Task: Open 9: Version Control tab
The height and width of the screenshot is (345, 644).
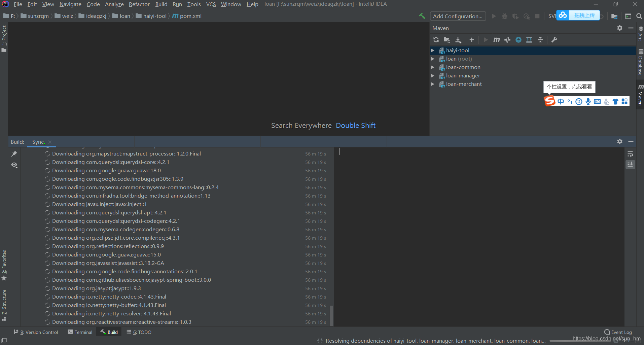Action: pyautogui.click(x=36, y=332)
